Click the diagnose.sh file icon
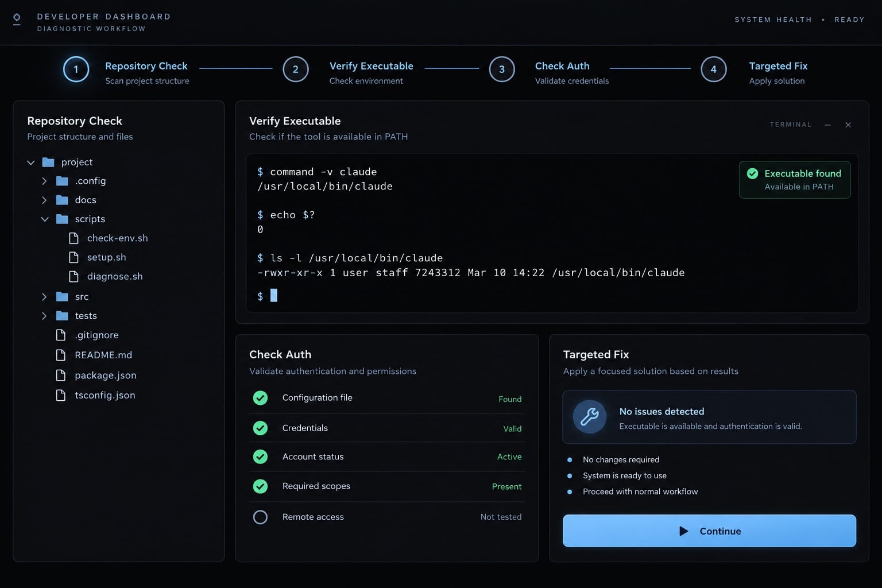 pos(73,277)
